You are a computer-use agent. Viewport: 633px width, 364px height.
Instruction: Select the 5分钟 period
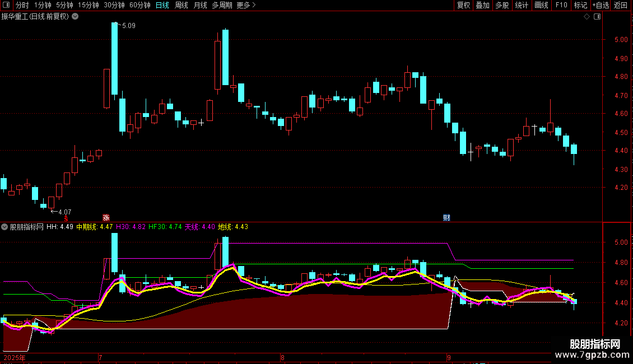pos(64,5)
